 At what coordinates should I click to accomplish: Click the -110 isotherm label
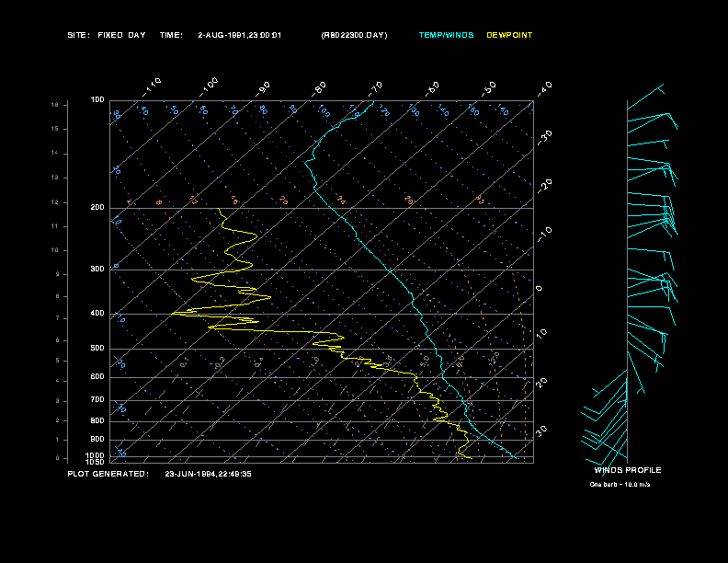(x=152, y=87)
